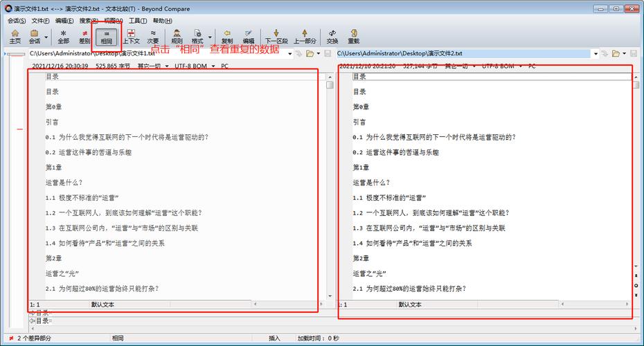Open file browser for 演示文件2.txt side

coord(616,53)
